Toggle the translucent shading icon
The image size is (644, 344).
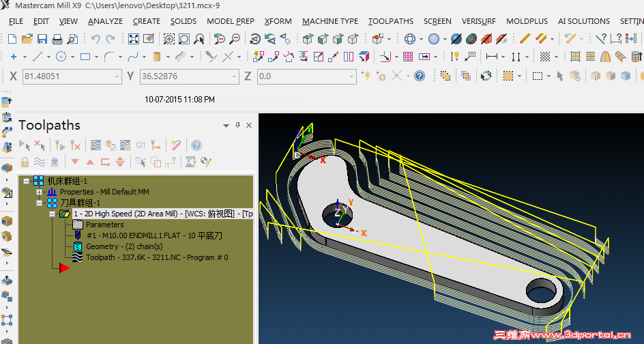(456, 39)
